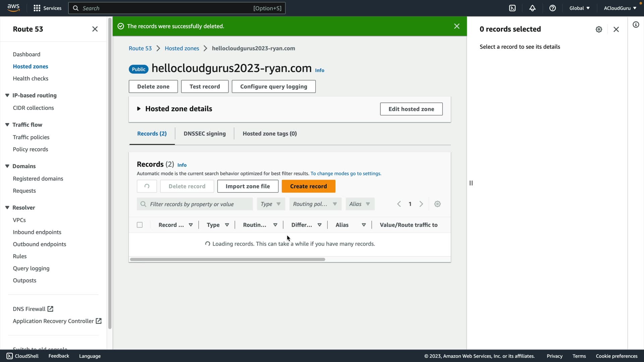Click the Create record button

[x=308, y=186]
